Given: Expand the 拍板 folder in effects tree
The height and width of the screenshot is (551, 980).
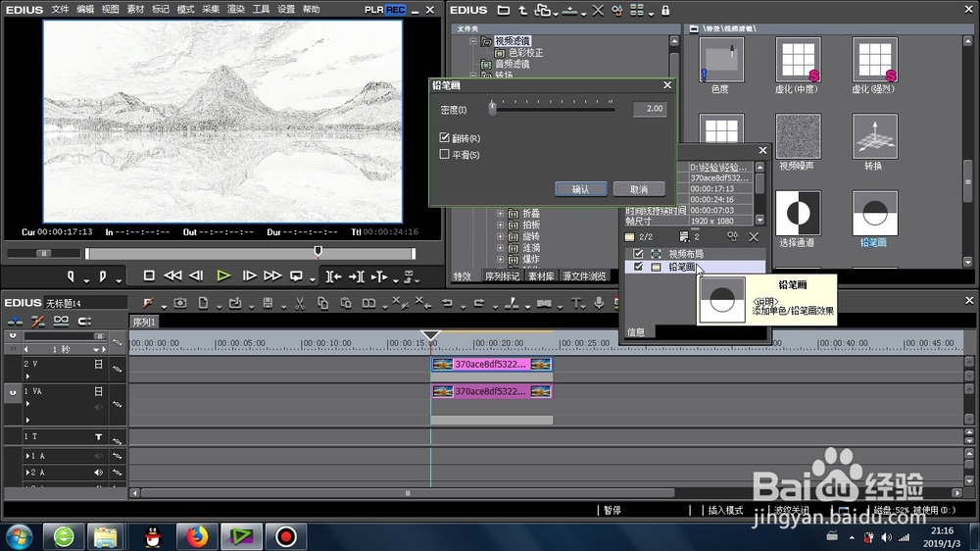Looking at the screenshot, I should pos(500,225).
